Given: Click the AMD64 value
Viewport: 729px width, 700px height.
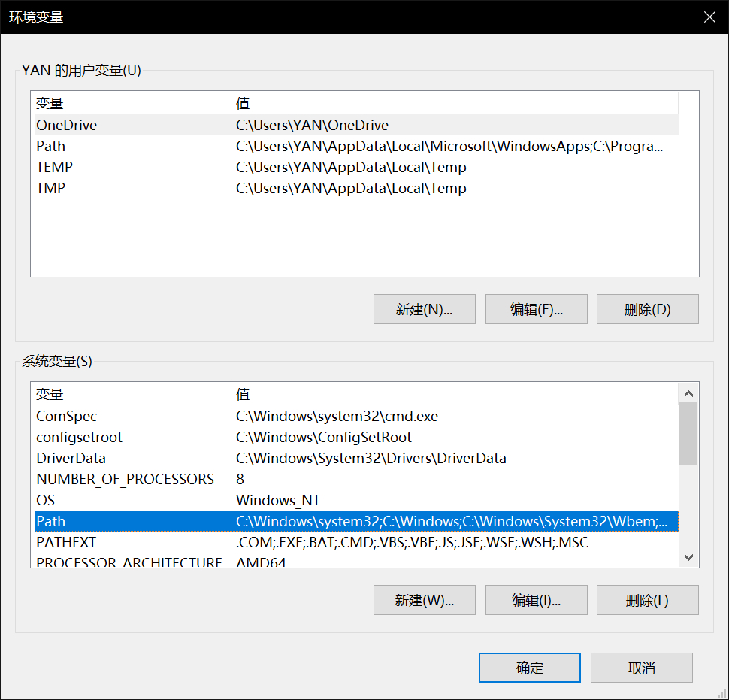Looking at the screenshot, I should pyautogui.click(x=261, y=562).
